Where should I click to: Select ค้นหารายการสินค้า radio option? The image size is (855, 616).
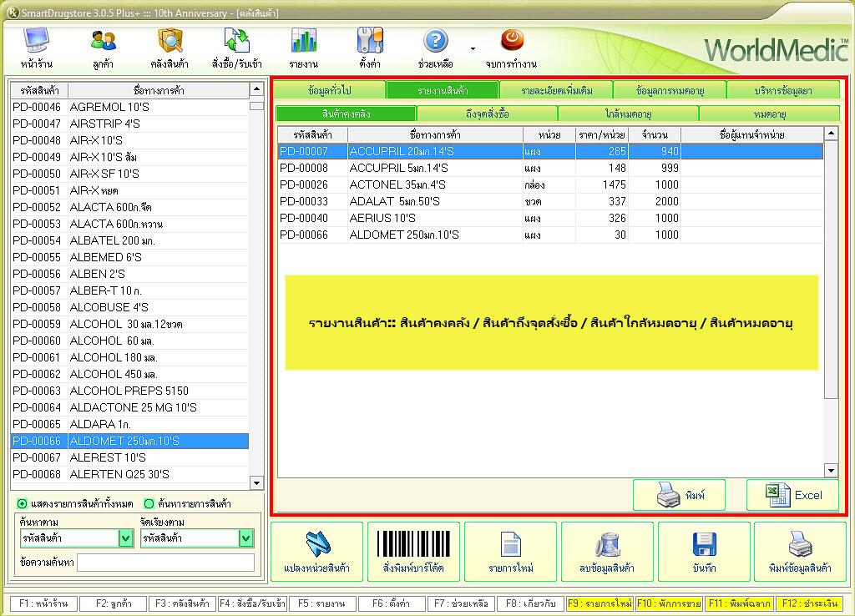(x=149, y=503)
